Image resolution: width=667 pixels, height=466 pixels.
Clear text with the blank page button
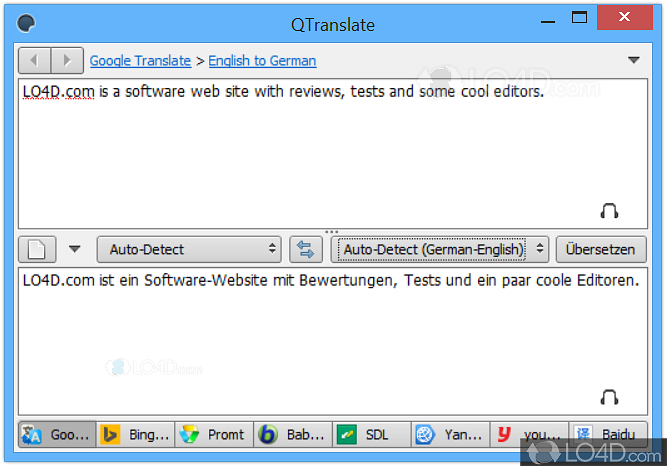tap(37, 249)
